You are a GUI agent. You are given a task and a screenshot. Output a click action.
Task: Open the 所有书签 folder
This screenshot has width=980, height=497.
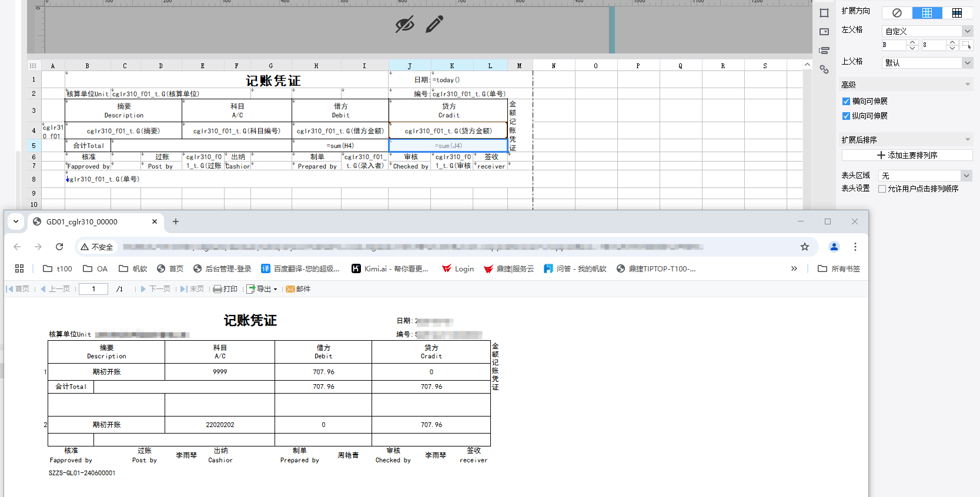pyautogui.click(x=839, y=268)
